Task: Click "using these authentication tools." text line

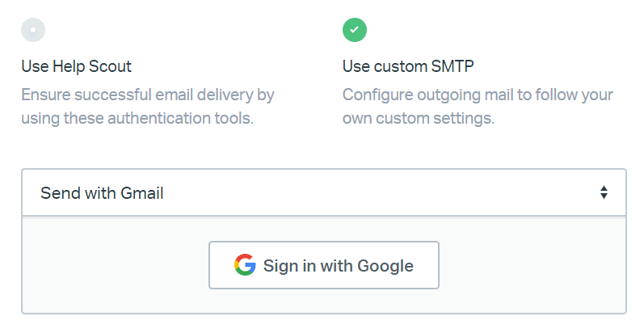Action: (x=137, y=119)
